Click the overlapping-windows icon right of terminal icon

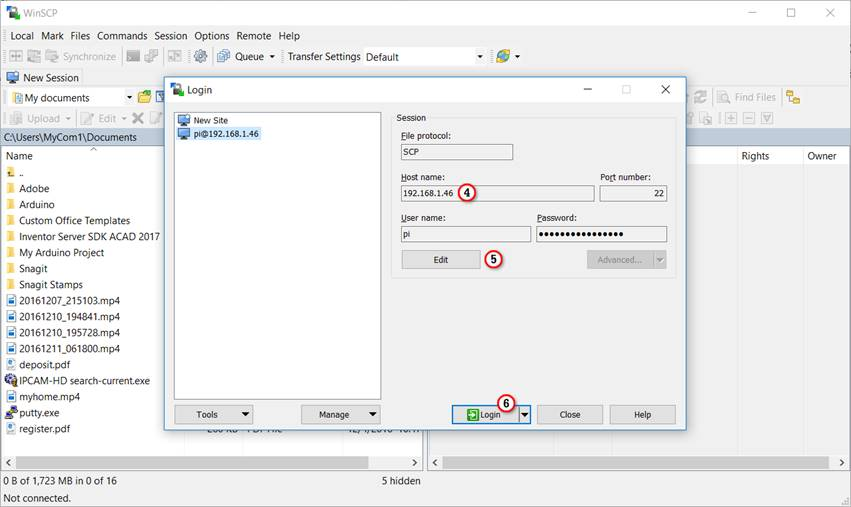point(151,56)
